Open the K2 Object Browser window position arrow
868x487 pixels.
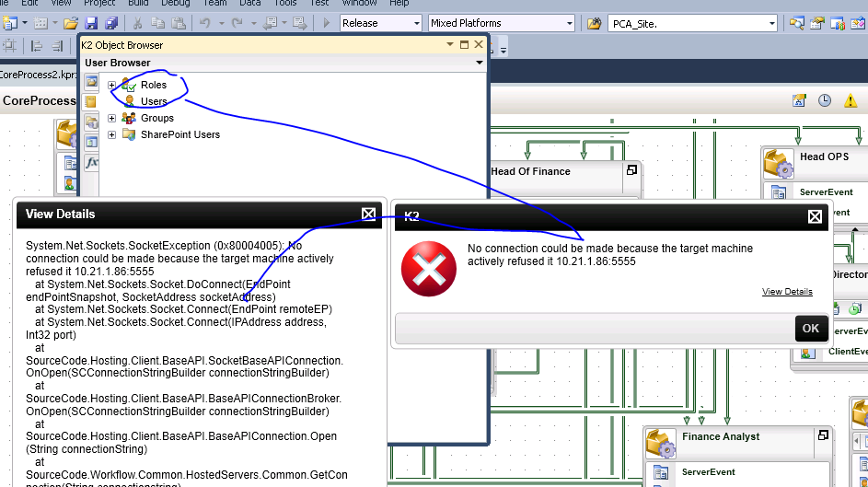click(x=450, y=44)
